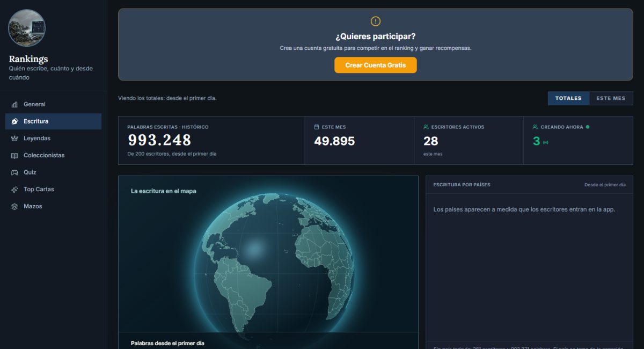Click the 993.248 total words figure
Viewport: 644px width, 349px height.
(x=159, y=141)
